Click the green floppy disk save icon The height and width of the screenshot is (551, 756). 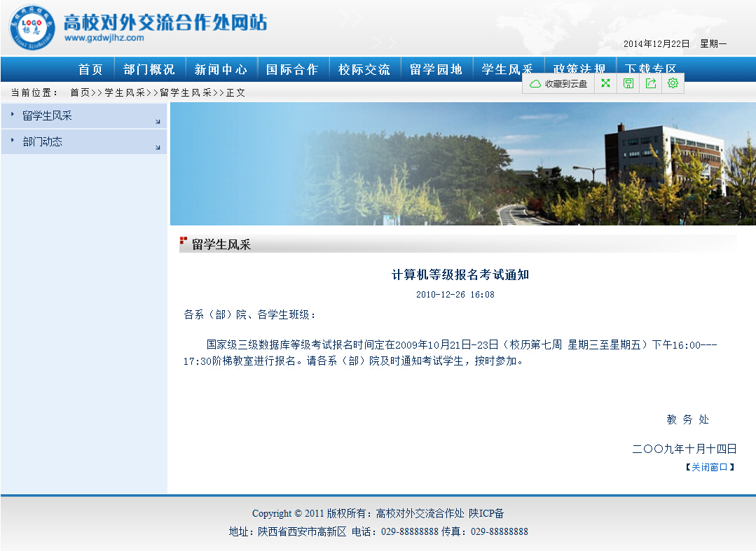[628, 83]
